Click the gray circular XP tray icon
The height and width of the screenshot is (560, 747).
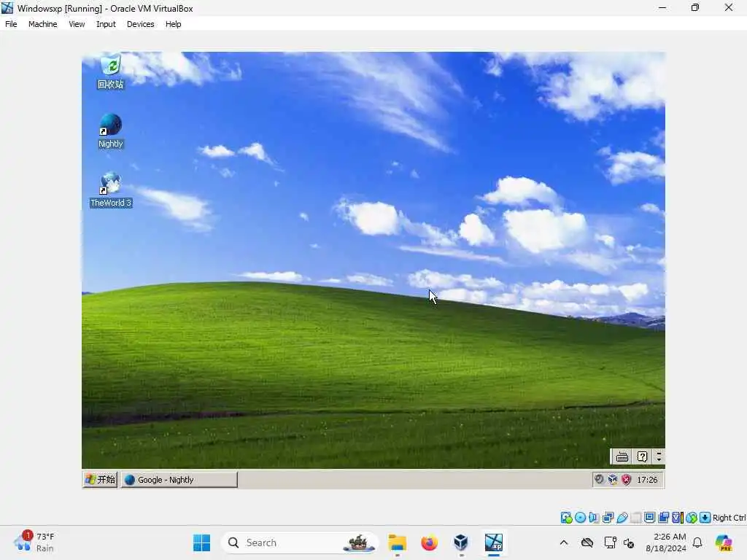(x=599, y=480)
